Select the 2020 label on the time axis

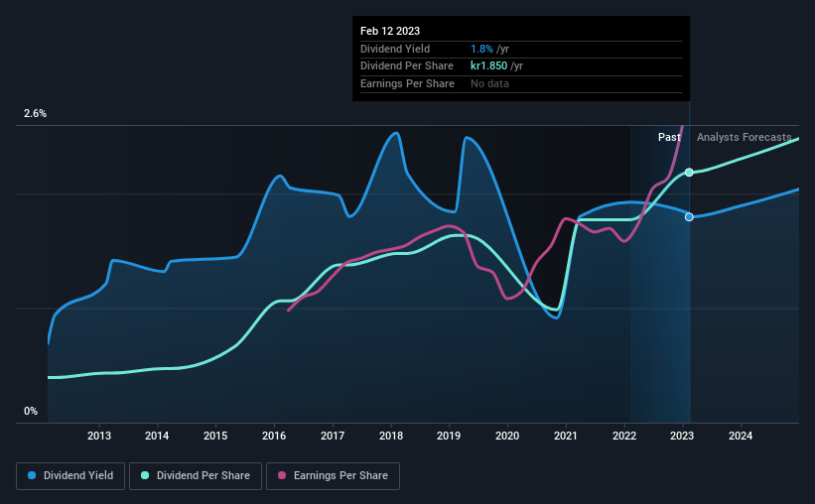pos(507,436)
